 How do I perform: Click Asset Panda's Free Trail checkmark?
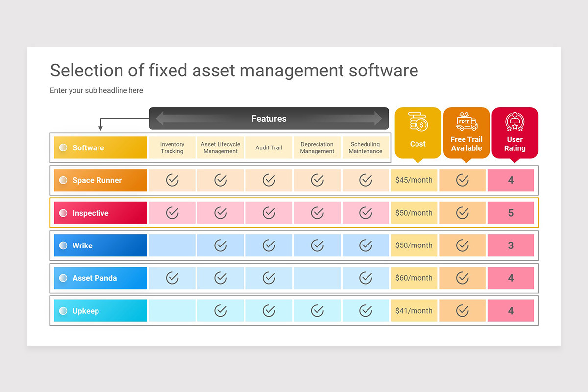point(462,278)
